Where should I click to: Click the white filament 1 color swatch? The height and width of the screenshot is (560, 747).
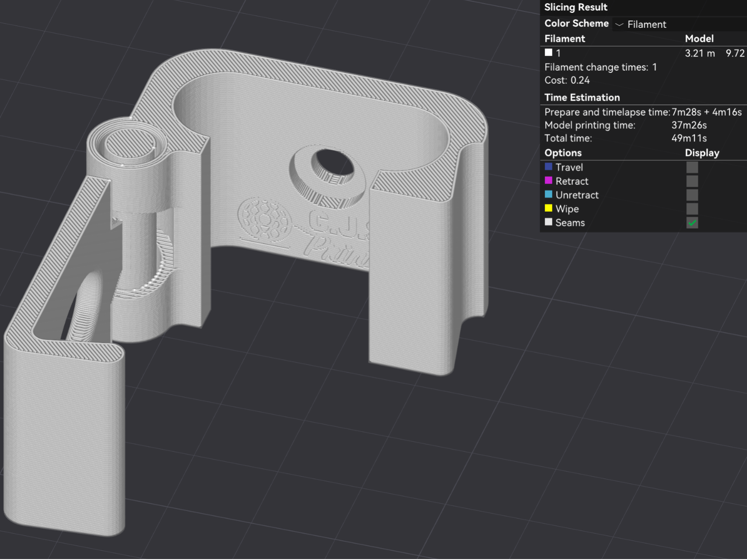[548, 52]
